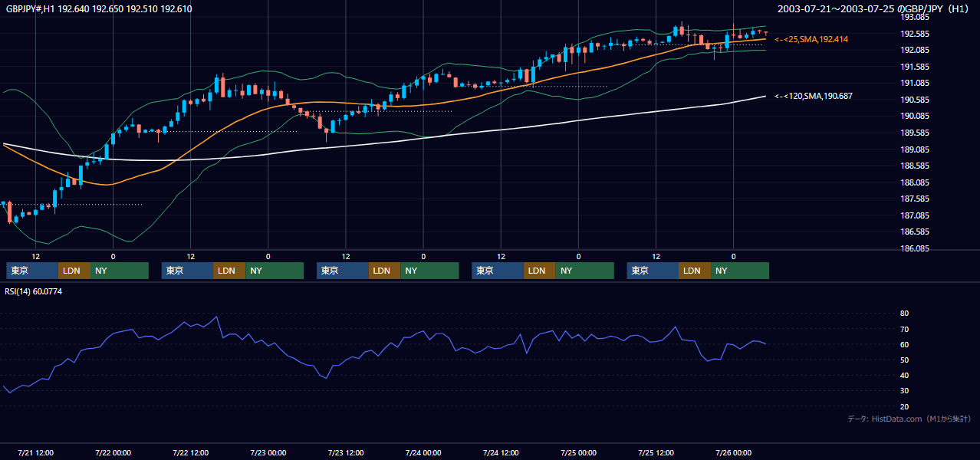
Task: Click price axis label 187.085
Action: tap(915, 215)
